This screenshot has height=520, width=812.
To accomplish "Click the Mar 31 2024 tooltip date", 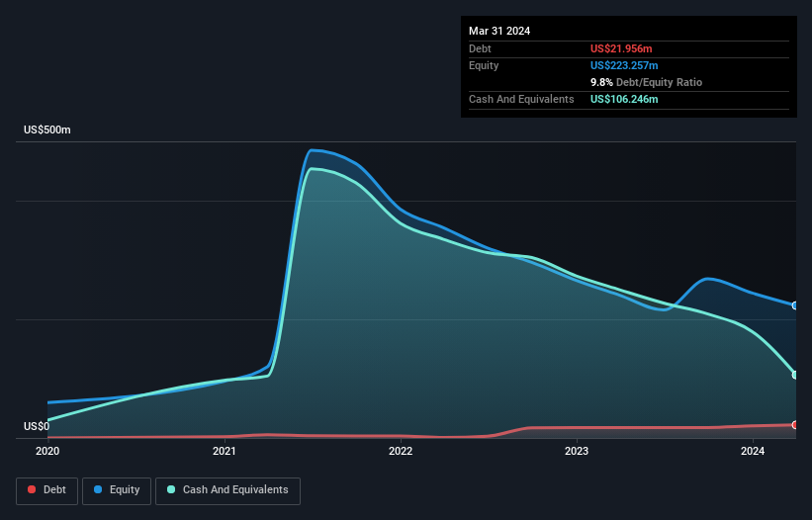I will pos(499,31).
